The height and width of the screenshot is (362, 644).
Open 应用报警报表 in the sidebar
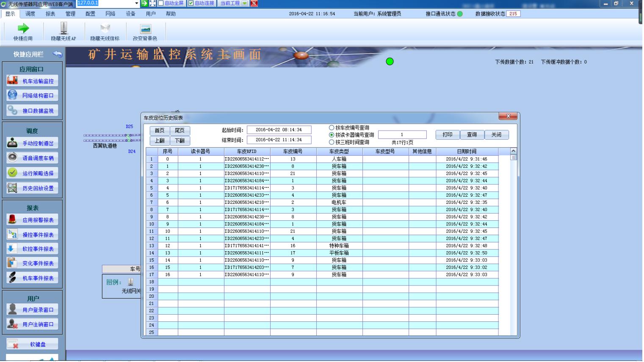click(x=32, y=220)
